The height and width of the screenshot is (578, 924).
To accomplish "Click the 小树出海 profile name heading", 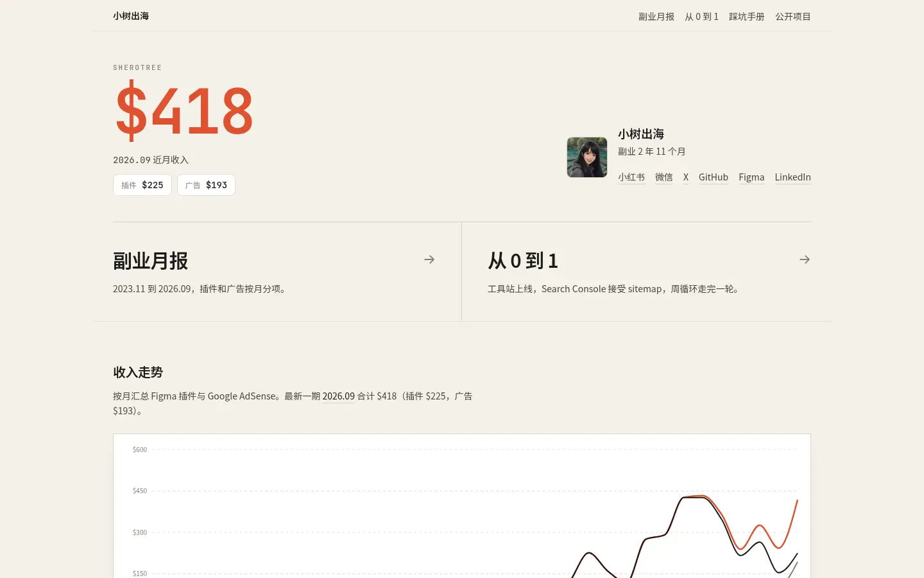I will [x=641, y=134].
